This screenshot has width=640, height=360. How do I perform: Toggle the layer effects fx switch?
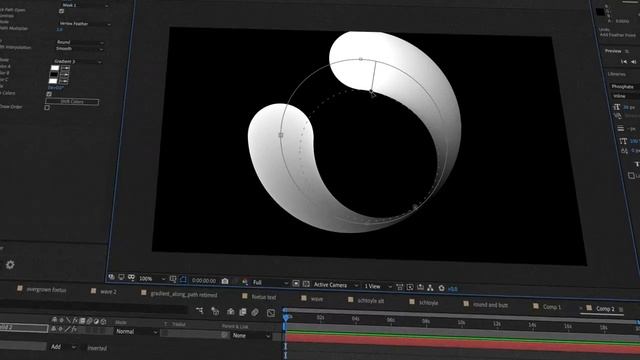(x=74, y=329)
